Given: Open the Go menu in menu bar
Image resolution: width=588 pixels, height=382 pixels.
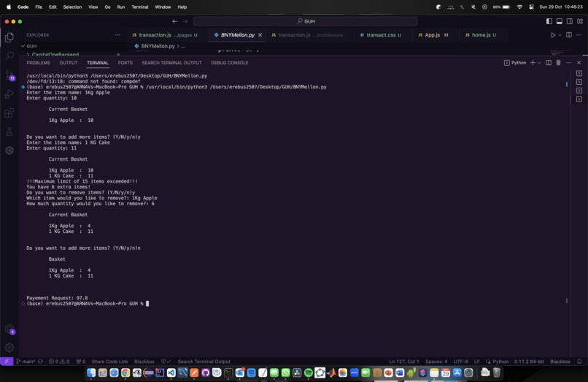Looking at the screenshot, I should [x=107, y=7].
